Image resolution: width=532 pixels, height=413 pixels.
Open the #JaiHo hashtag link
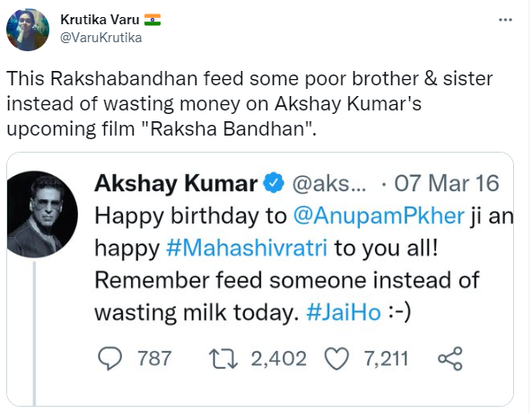(344, 312)
